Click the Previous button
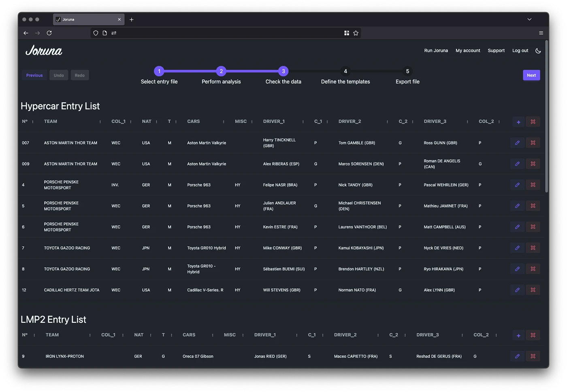567x392 pixels. click(x=34, y=75)
